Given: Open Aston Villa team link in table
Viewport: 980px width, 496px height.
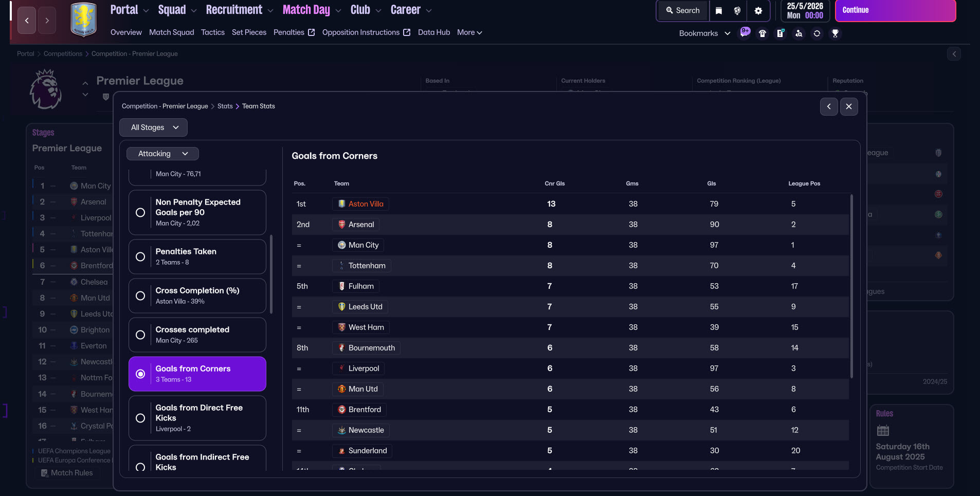Looking at the screenshot, I should 366,204.
